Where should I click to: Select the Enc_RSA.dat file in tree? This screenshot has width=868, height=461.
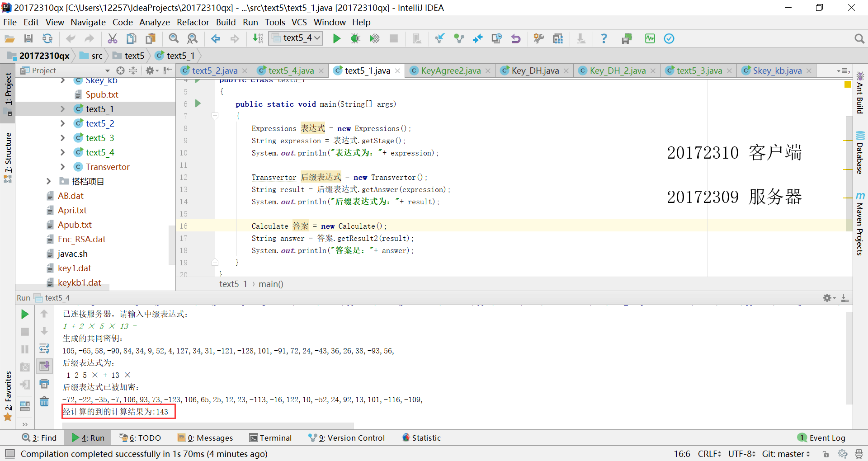[x=81, y=239]
